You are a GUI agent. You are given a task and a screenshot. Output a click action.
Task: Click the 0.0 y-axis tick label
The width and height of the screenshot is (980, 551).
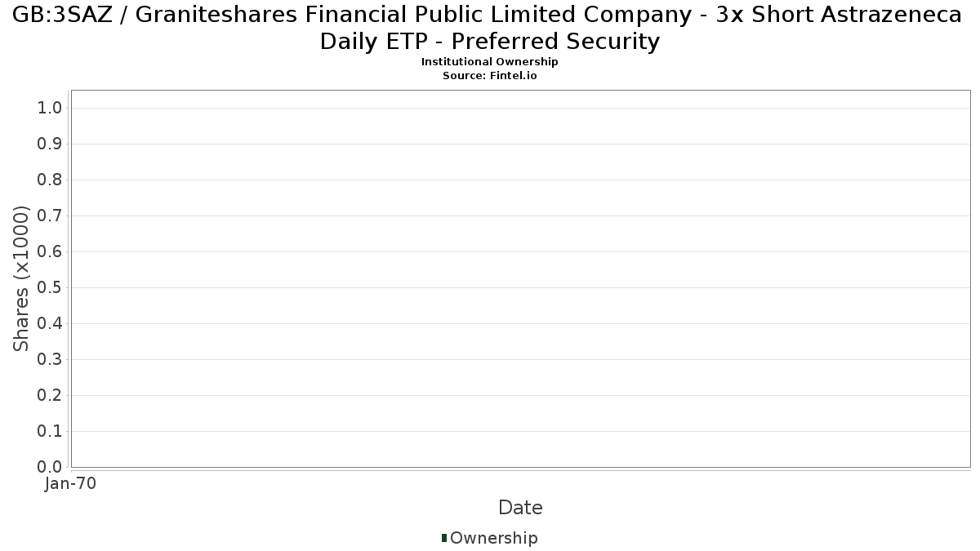[x=51, y=467]
